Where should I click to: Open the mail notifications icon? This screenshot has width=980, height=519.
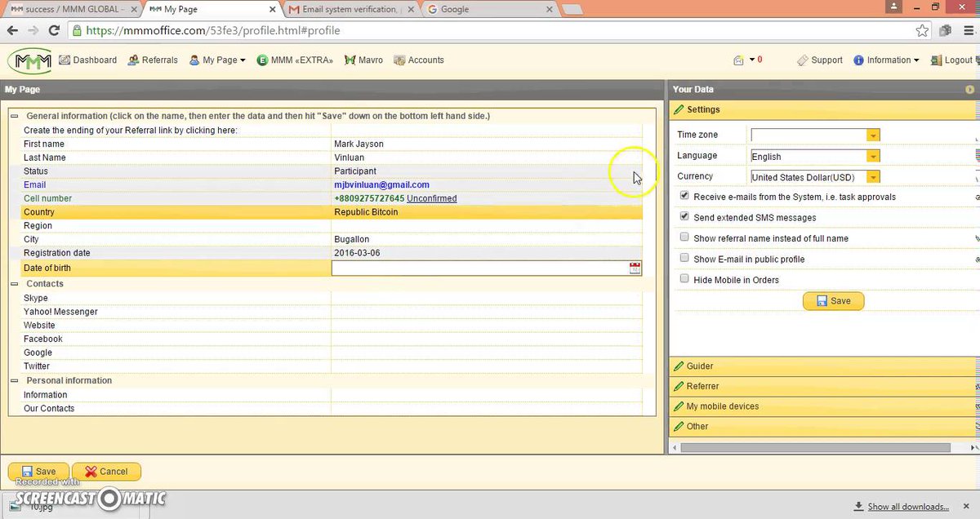click(x=739, y=60)
